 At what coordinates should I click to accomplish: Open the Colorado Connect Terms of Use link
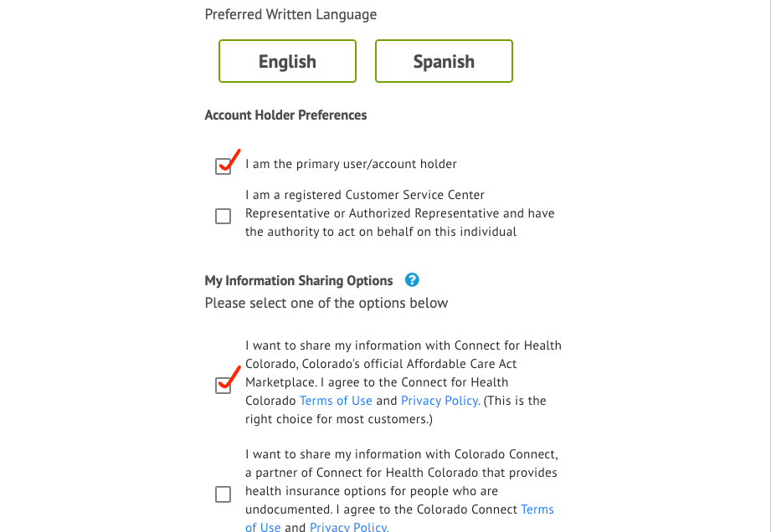(x=537, y=509)
